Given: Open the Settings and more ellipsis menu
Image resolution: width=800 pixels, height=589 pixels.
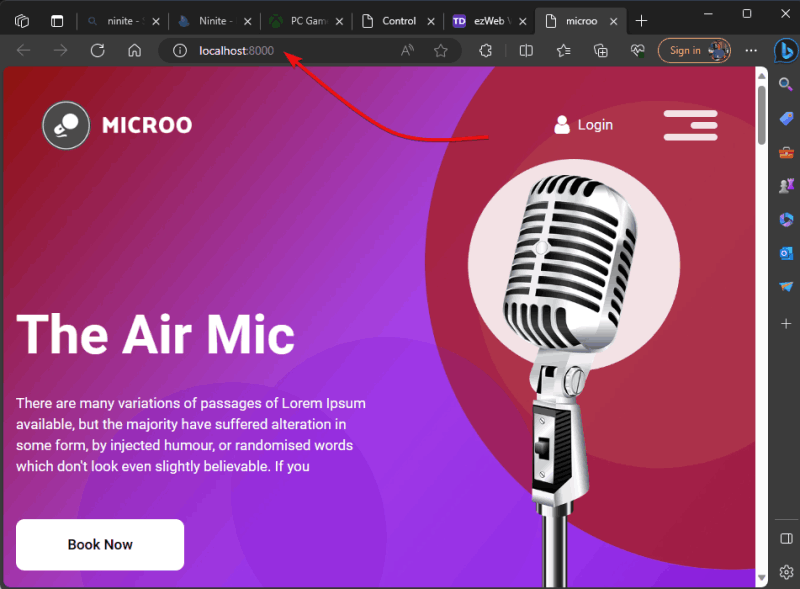Looking at the screenshot, I should 751,51.
